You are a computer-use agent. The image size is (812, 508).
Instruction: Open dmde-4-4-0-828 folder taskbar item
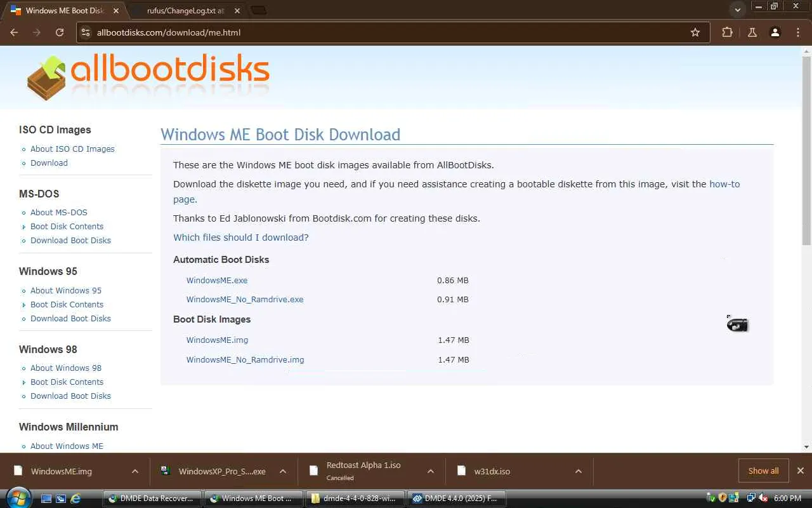[x=355, y=498]
